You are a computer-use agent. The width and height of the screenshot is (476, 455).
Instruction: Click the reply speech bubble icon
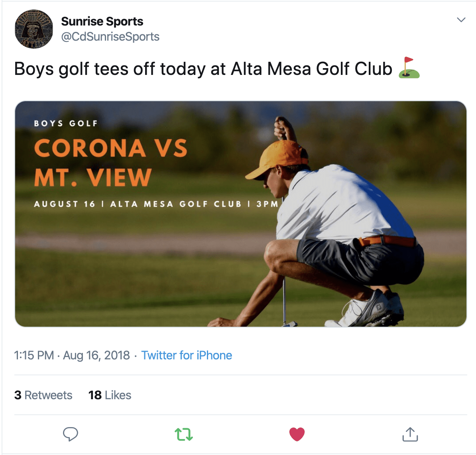[71, 434]
